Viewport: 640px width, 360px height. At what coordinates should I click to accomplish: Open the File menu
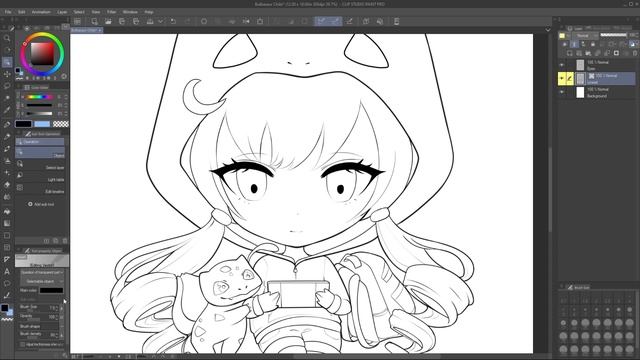coord(8,12)
